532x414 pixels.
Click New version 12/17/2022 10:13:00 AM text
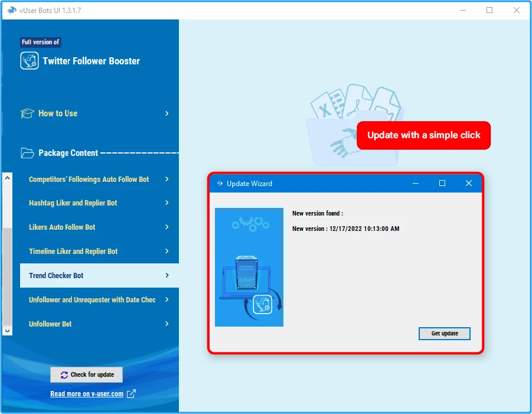346,229
